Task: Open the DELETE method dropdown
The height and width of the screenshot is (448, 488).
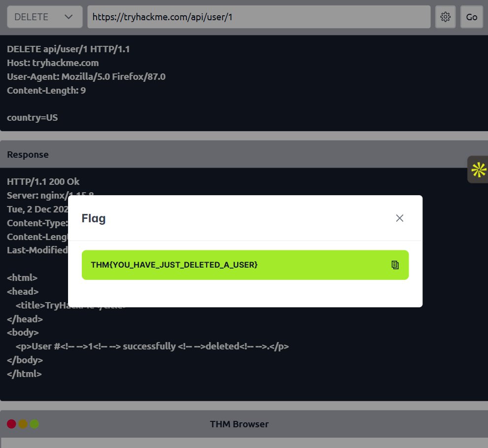Action: click(45, 17)
